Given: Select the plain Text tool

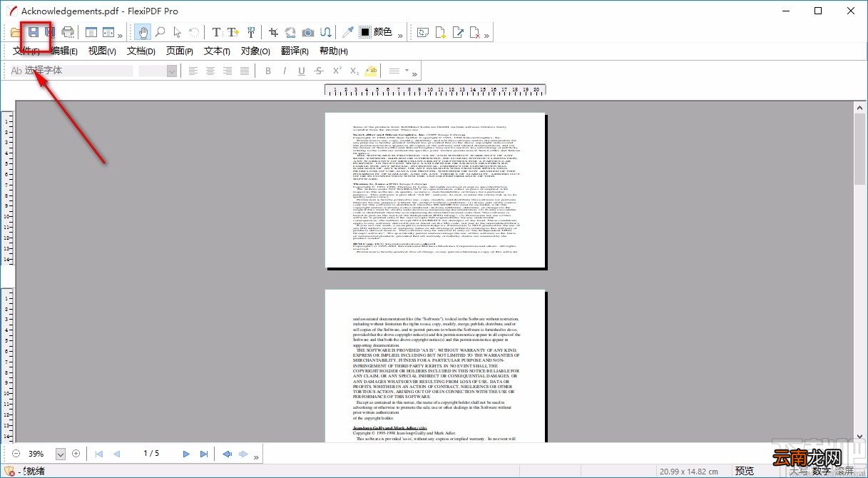Looking at the screenshot, I should [x=216, y=32].
